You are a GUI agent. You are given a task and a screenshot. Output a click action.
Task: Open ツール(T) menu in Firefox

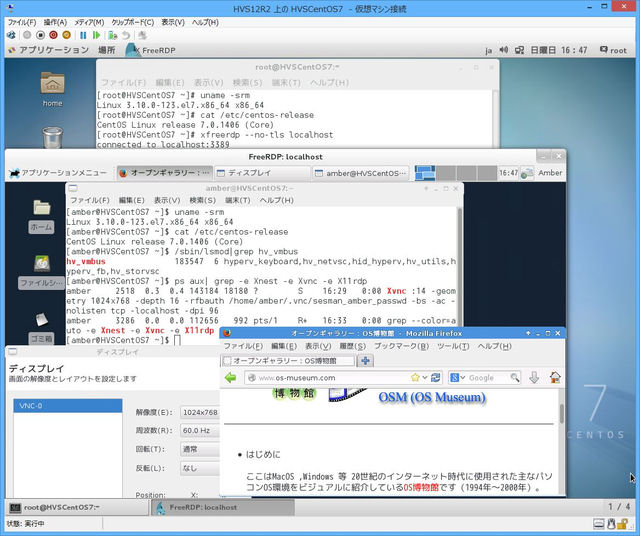453,346
